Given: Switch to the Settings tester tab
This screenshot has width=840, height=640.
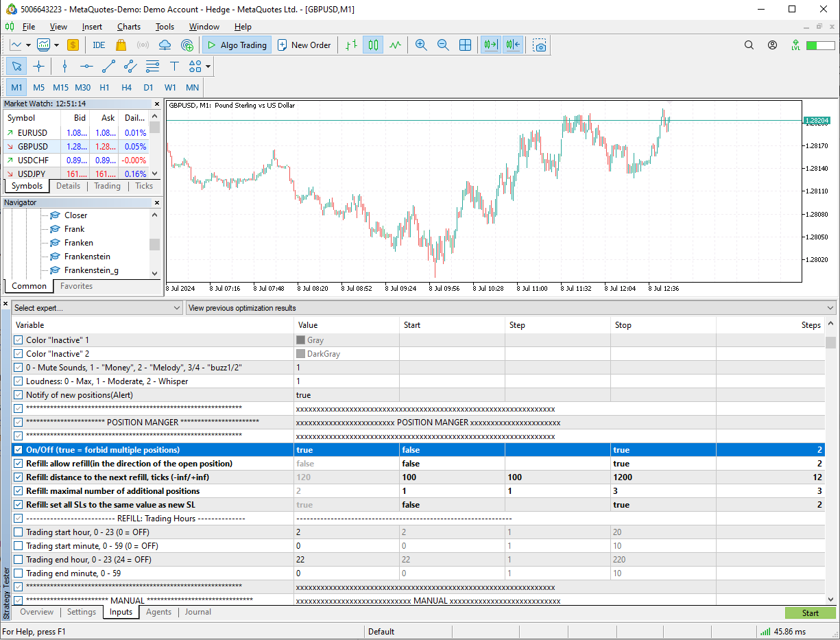Looking at the screenshot, I should 82,612.
